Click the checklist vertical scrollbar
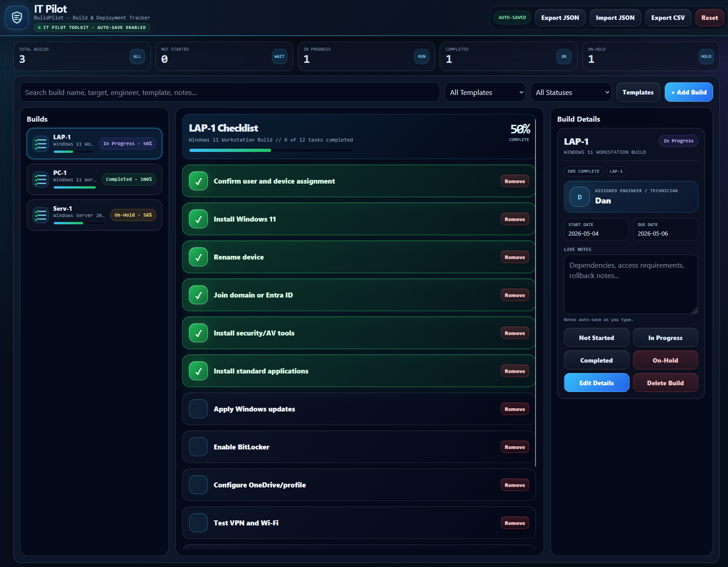 [535, 293]
